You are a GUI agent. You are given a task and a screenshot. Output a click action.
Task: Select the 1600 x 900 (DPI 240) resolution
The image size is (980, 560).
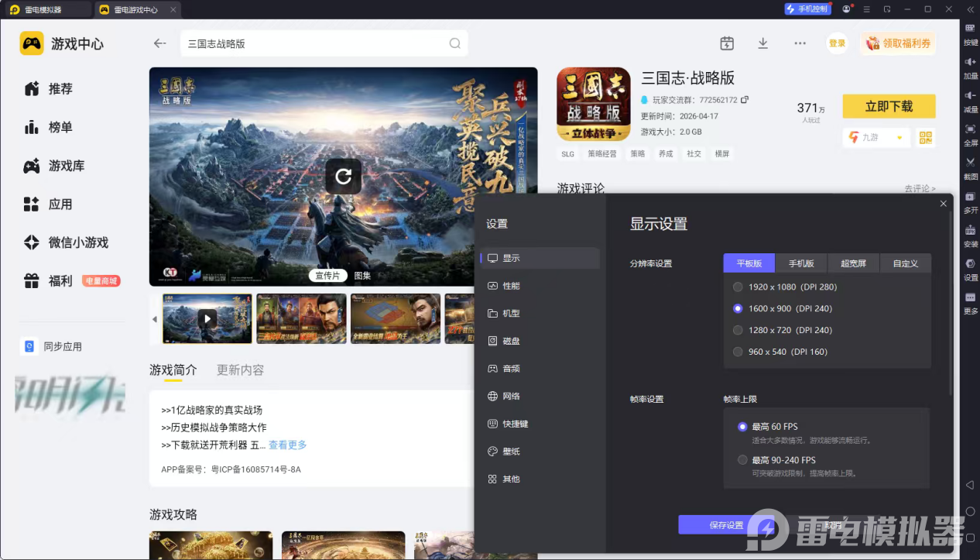(x=782, y=308)
